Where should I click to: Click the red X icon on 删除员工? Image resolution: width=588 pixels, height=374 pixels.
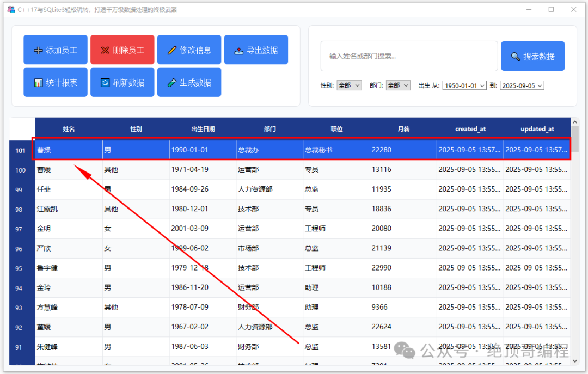pyautogui.click(x=105, y=50)
